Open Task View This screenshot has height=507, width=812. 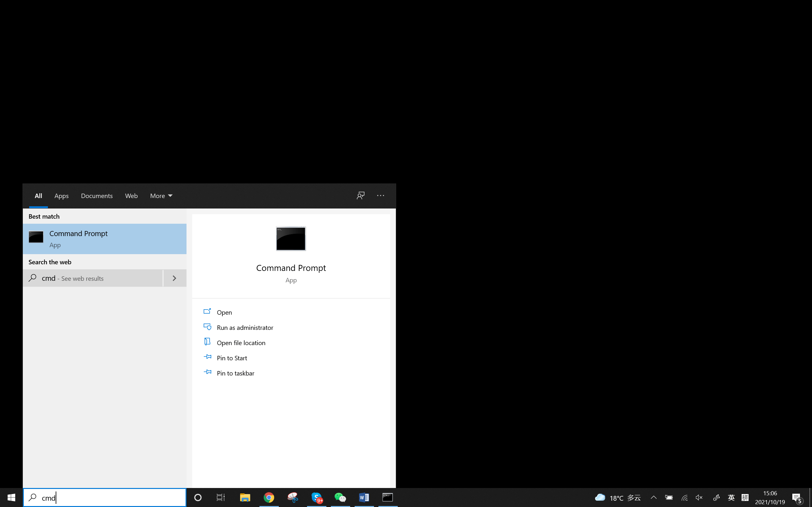click(x=220, y=497)
